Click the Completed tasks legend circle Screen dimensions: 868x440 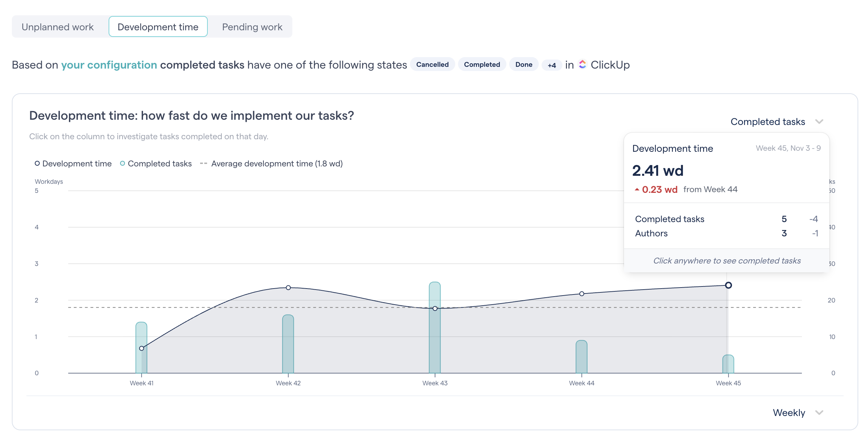[x=122, y=163]
